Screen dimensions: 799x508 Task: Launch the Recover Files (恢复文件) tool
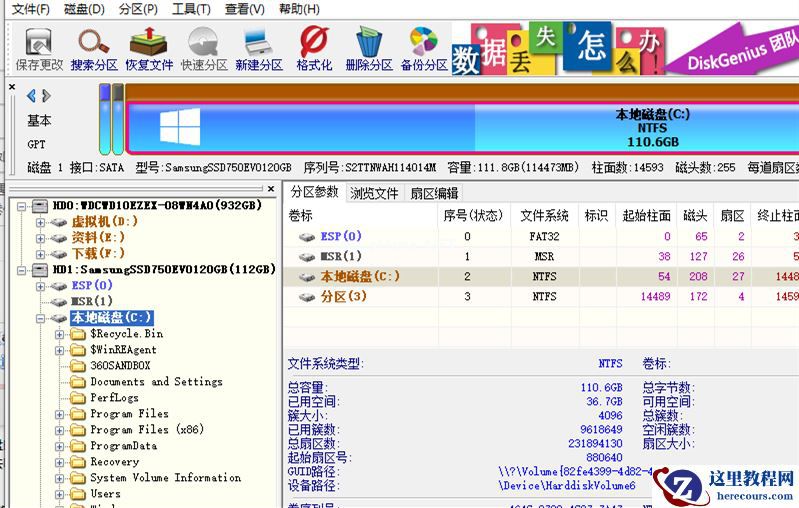[x=149, y=49]
